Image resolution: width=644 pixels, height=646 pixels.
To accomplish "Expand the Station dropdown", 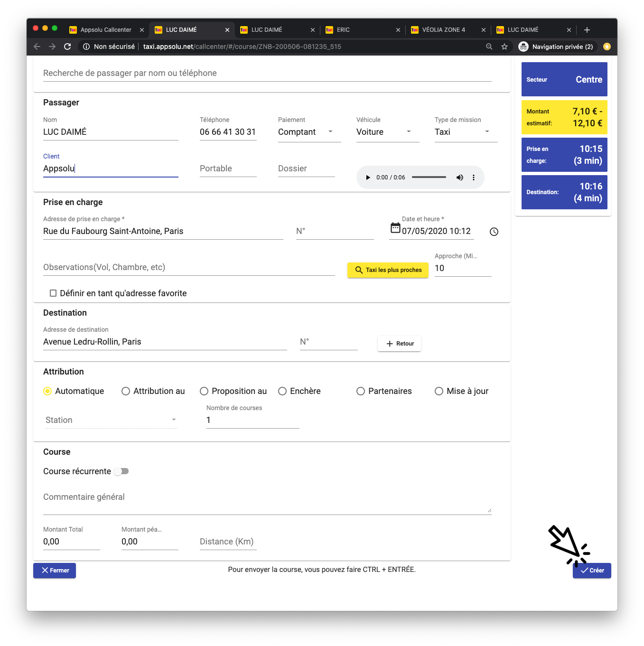I will tap(112, 420).
